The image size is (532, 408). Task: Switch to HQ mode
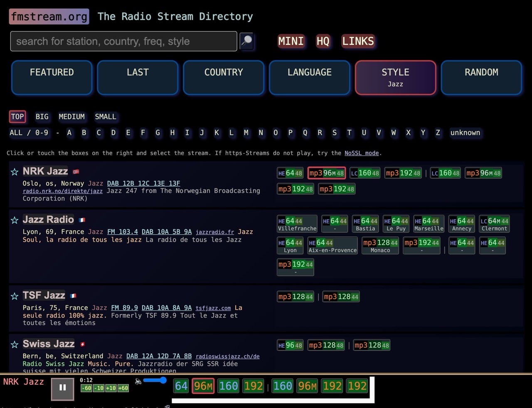click(323, 41)
